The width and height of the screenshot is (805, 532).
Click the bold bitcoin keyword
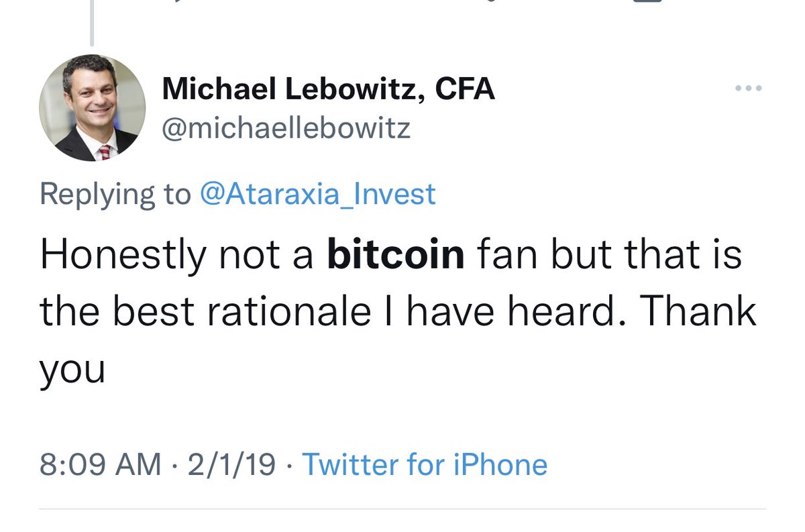click(x=396, y=255)
